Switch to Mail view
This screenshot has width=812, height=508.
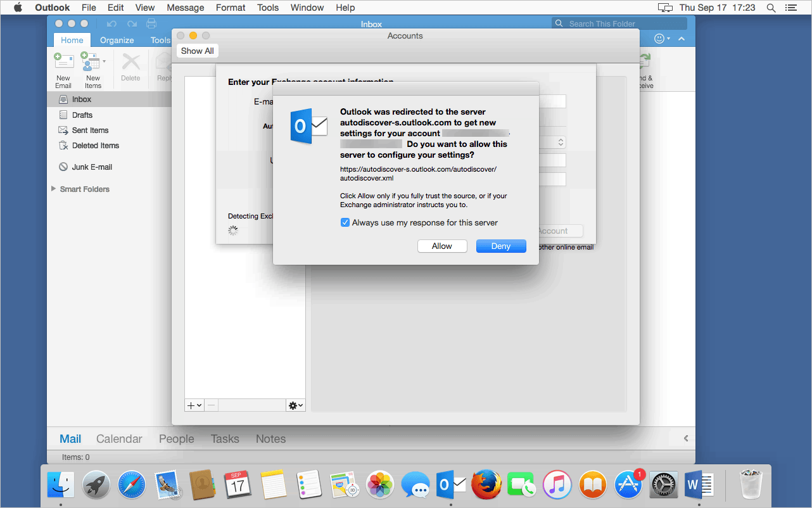[x=70, y=439]
